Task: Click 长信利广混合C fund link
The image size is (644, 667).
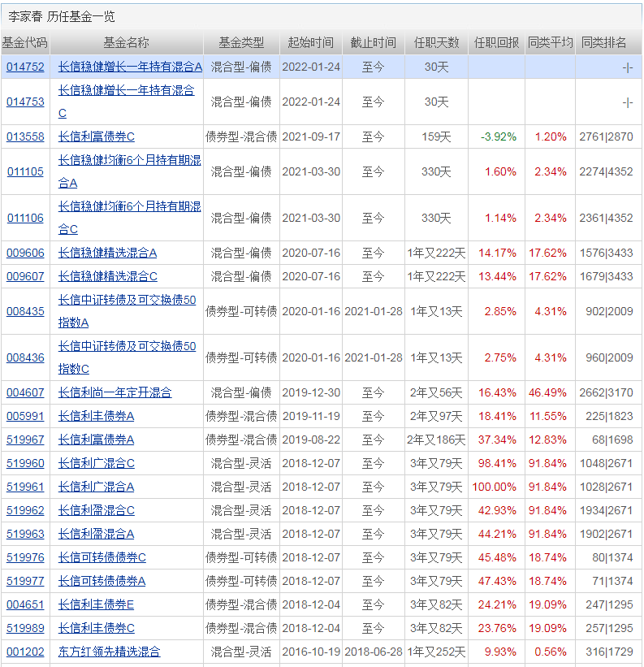Action: click(x=96, y=463)
